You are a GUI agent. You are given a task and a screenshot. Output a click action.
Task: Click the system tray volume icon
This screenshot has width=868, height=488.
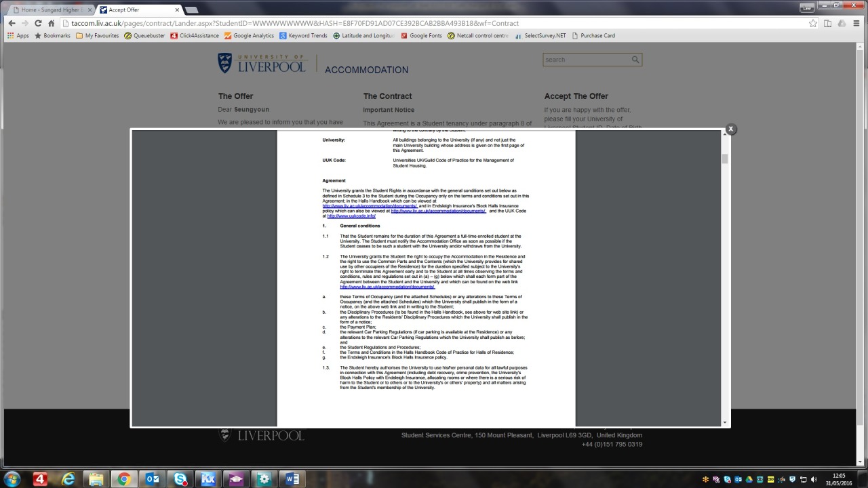point(814,480)
